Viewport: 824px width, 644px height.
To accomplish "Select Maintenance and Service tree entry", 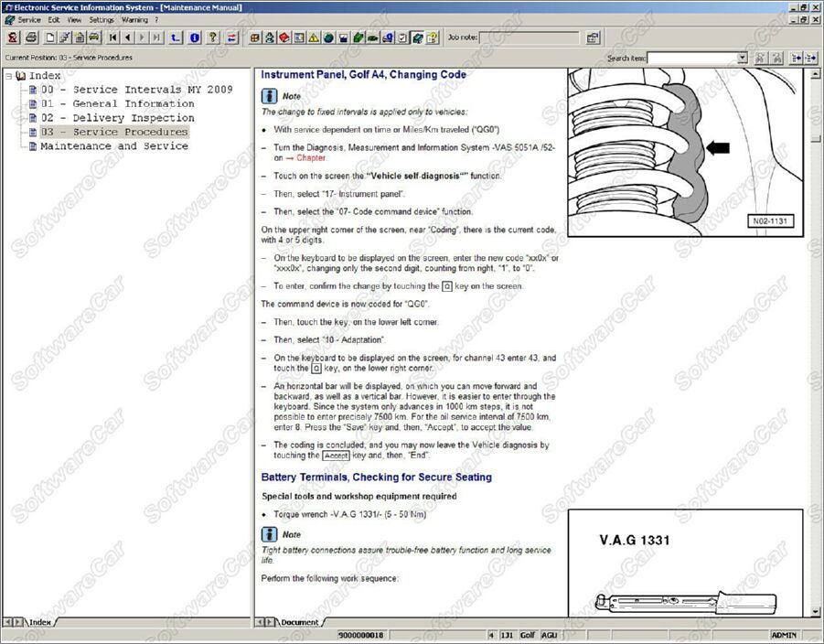I will pyautogui.click(x=113, y=146).
